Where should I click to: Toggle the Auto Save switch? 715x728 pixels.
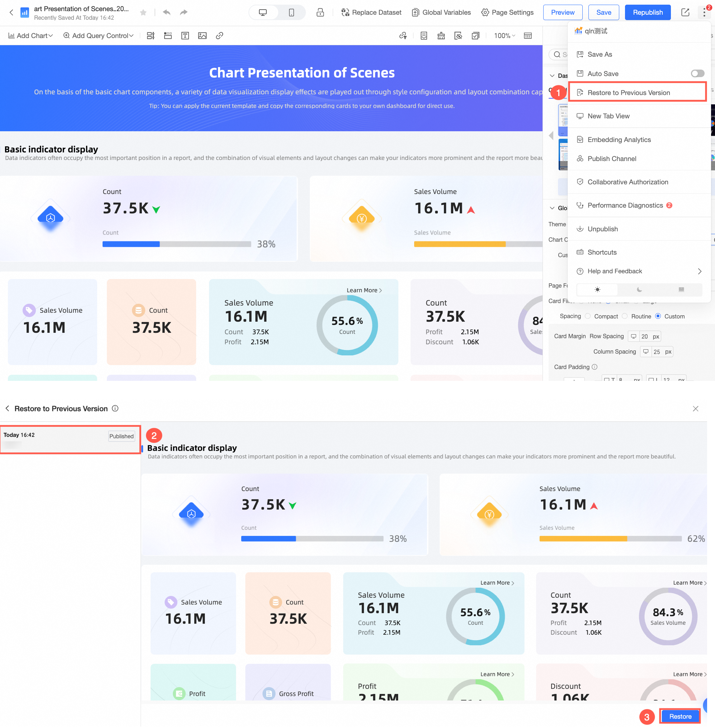(697, 74)
